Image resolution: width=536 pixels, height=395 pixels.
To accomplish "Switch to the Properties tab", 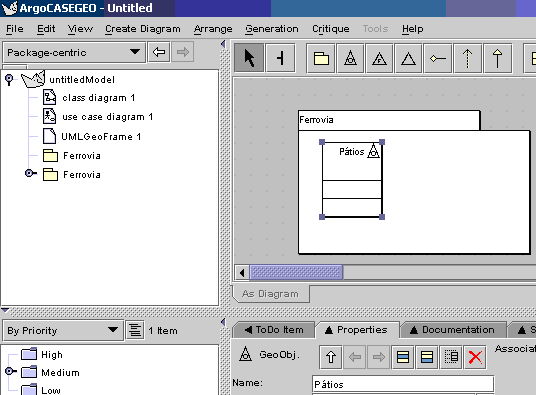I will pos(357,330).
